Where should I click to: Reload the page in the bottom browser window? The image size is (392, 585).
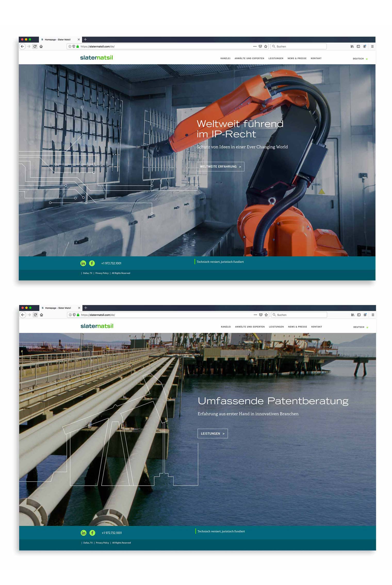click(x=35, y=315)
